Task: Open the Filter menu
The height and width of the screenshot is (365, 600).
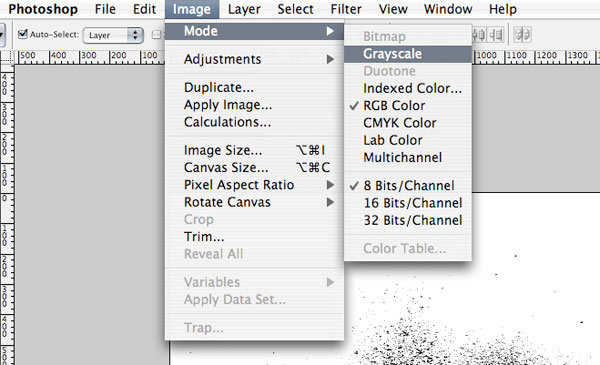Action: (346, 9)
